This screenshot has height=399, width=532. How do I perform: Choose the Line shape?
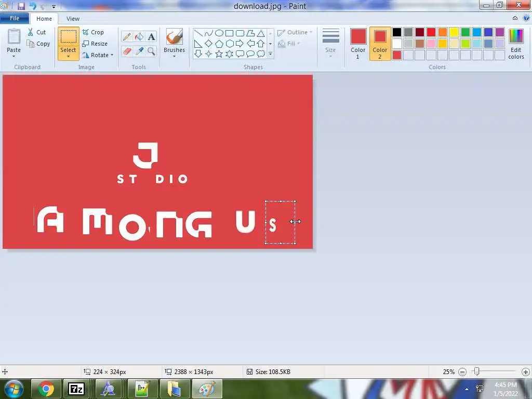point(198,33)
